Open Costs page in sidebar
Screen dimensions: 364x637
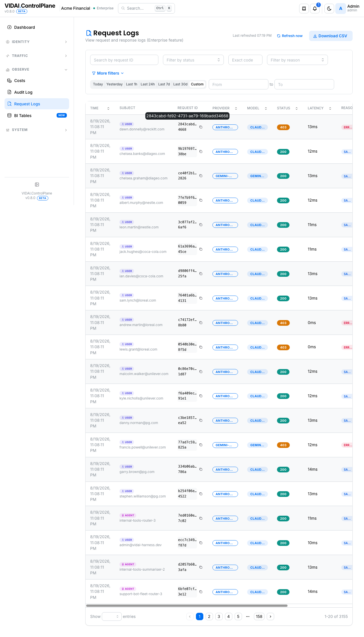[37, 81]
